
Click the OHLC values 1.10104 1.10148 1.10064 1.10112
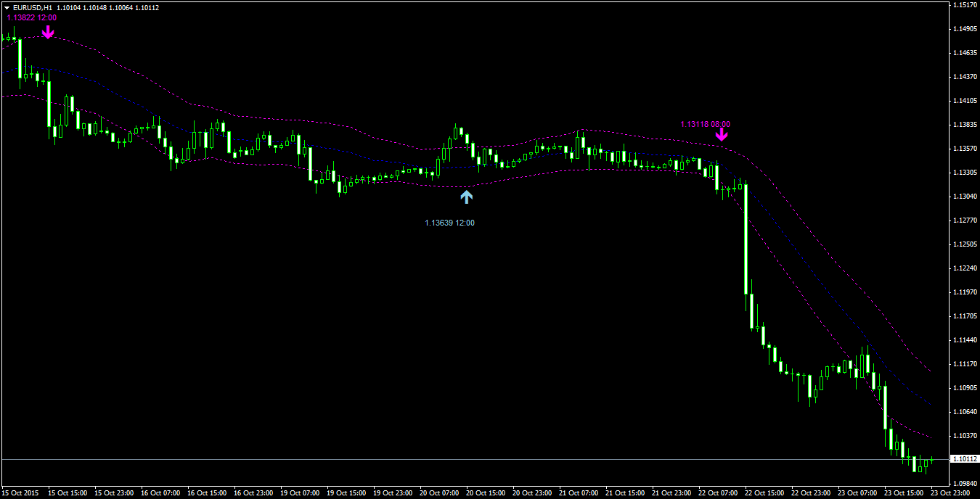107,7
